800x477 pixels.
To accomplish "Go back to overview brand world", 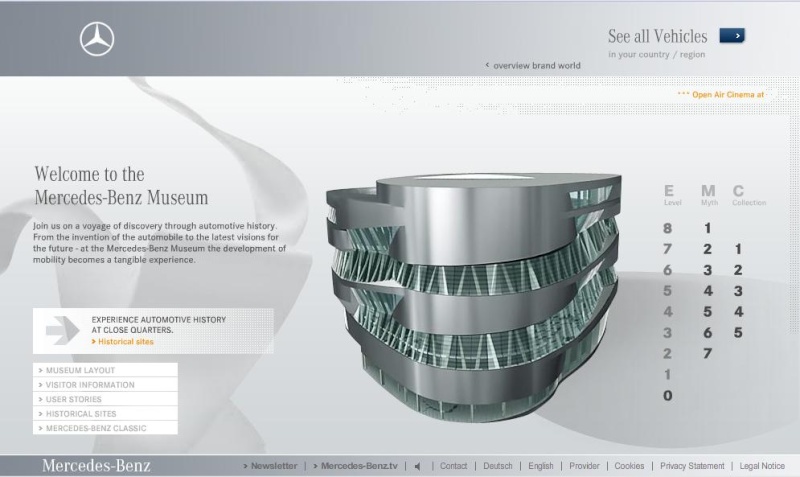I will 533,65.
